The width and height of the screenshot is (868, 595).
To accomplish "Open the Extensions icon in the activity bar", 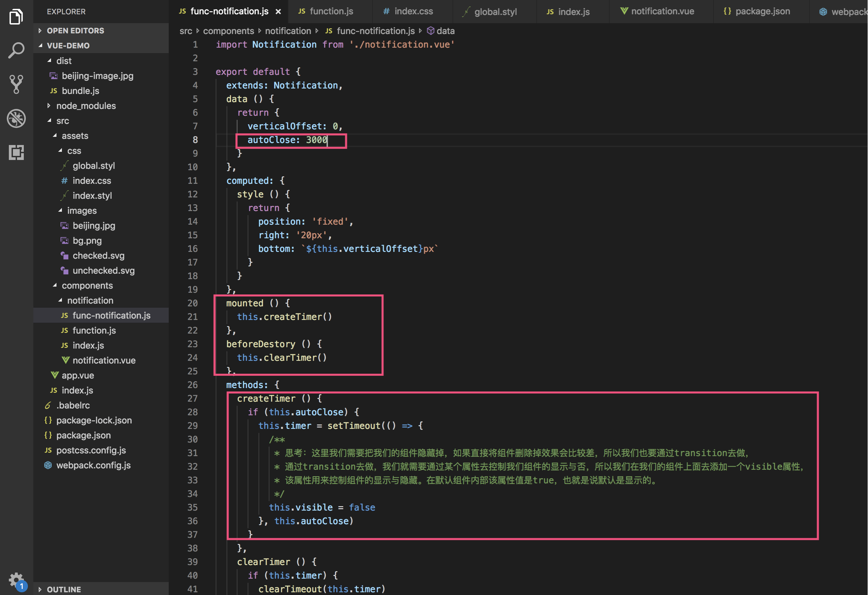I will [16, 152].
